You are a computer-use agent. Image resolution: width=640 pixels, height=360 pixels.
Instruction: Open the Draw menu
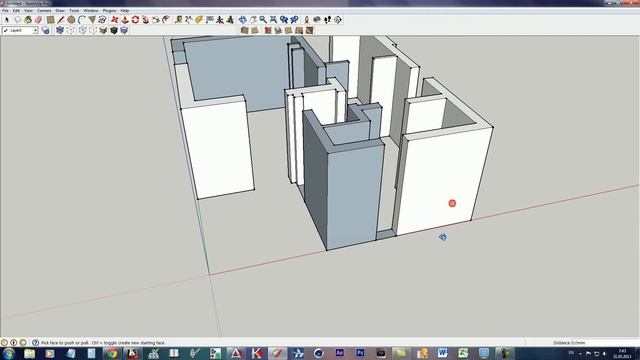click(60, 11)
